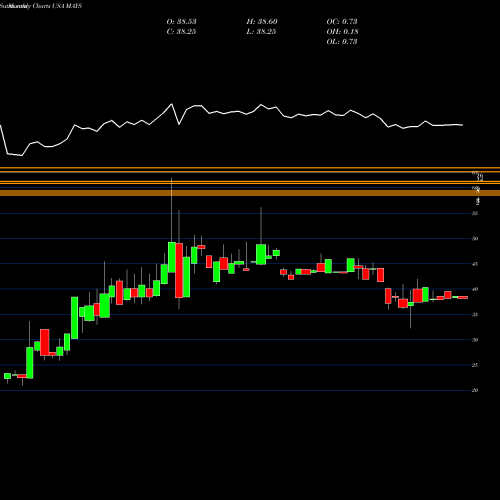Select the high value 'H: 38.60'
Screen dimensions: 500x500
262,22
